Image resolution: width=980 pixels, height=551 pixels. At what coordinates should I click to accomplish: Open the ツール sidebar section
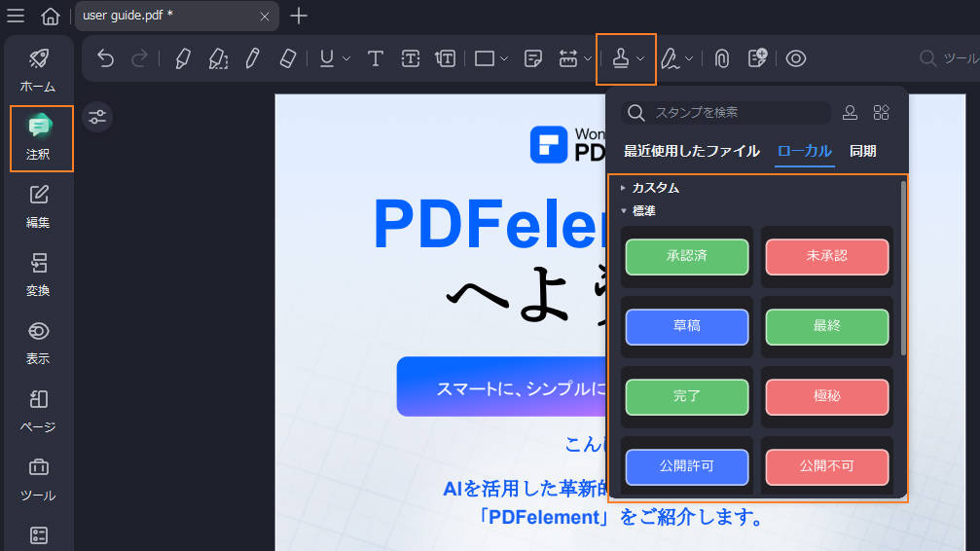tap(38, 480)
